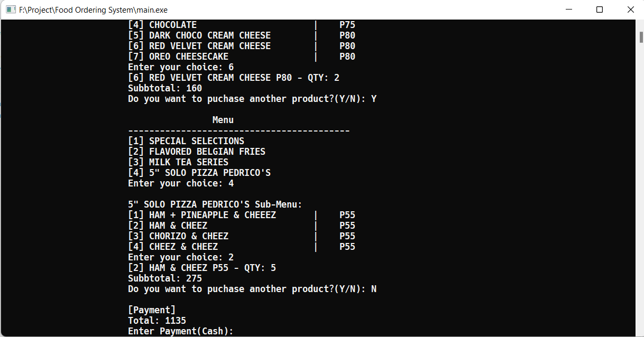Select menu option [2] FLAVORED BELGIAN FRIES
644x337 pixels.
coord(196,151)
